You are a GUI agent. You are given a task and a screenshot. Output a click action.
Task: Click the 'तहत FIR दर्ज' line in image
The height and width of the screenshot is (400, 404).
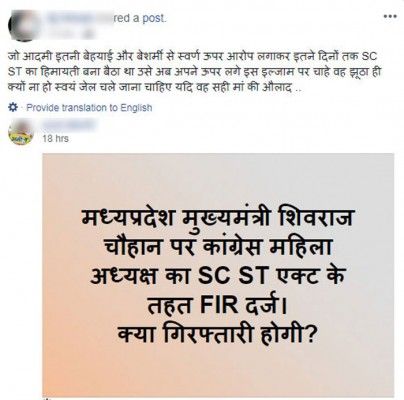tap(217, 306)
